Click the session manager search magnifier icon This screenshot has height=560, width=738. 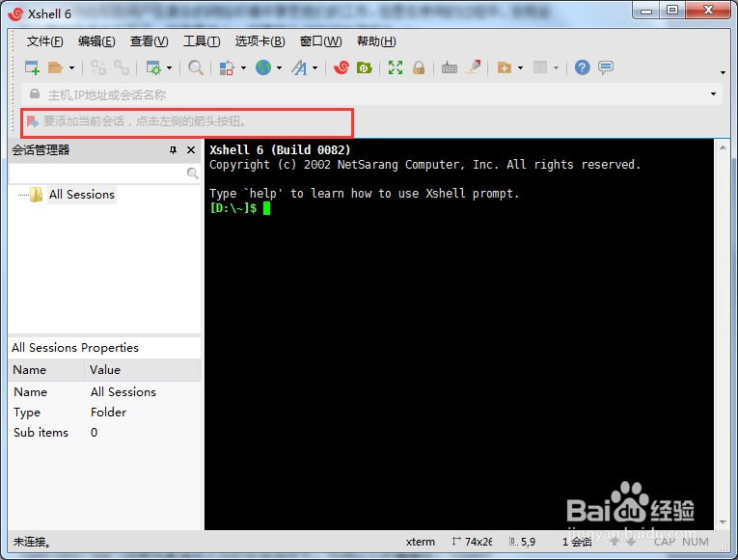click(x=192, y=173)
